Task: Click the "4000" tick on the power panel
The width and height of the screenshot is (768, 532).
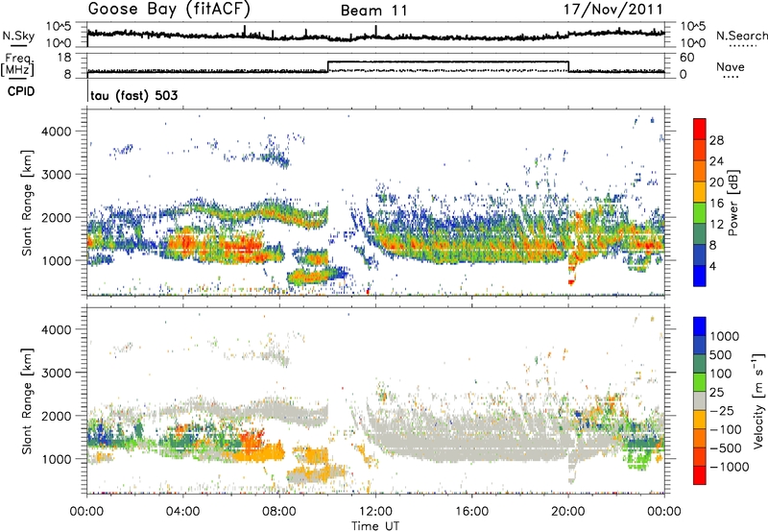Action: click(56, 132)
